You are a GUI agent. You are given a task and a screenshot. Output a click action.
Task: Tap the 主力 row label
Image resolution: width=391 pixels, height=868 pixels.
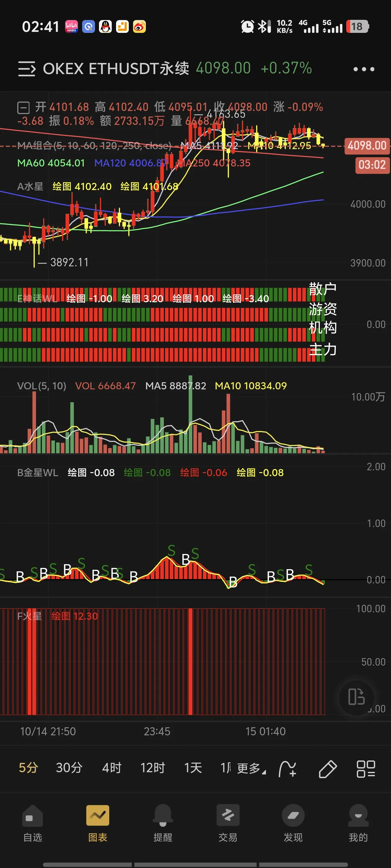[x=323, y=349]
